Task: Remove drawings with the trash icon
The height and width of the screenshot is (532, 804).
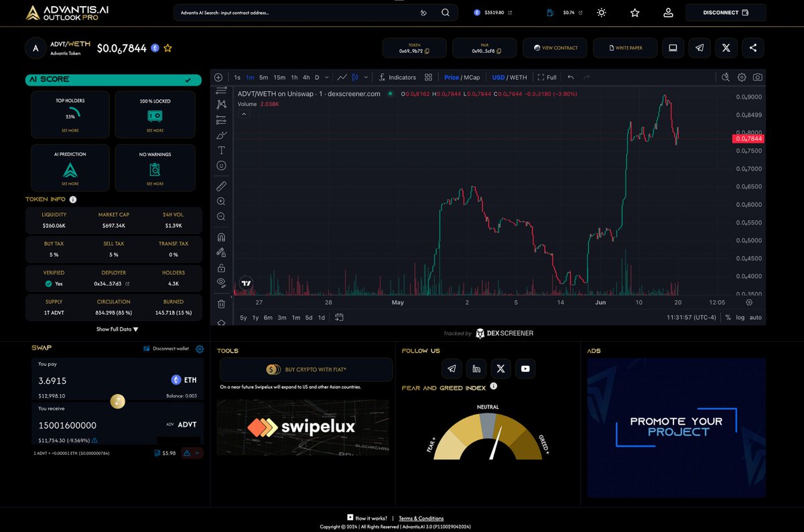Action: pyautogui.click(x=222, y=304)
